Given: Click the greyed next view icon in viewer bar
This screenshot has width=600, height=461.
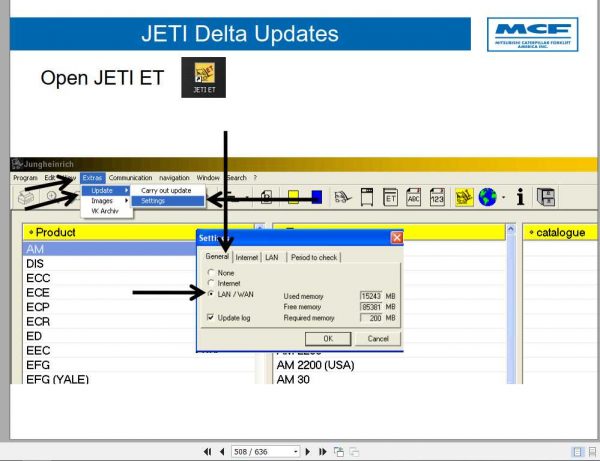Looking at the screenshot, I should (354, 452).
